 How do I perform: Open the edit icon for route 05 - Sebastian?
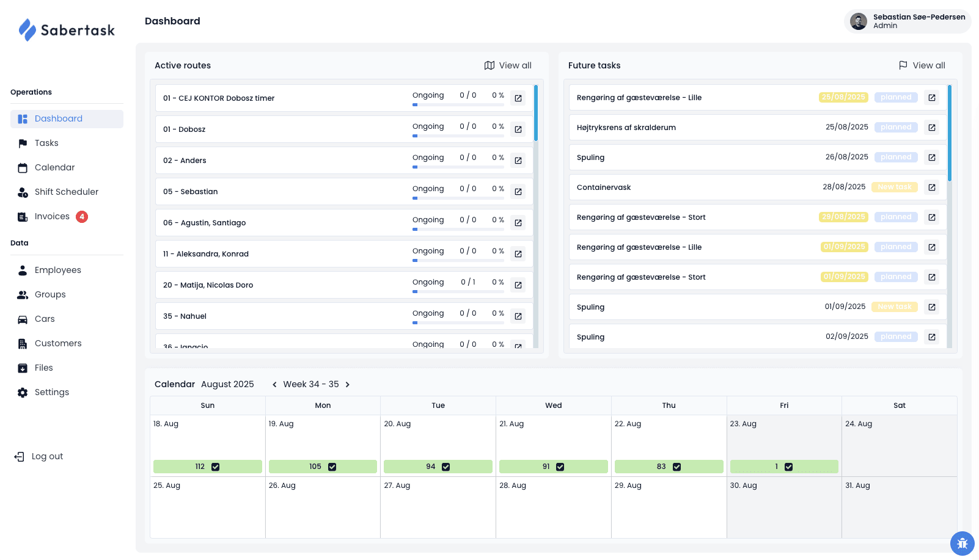click(x=518, y=191)
